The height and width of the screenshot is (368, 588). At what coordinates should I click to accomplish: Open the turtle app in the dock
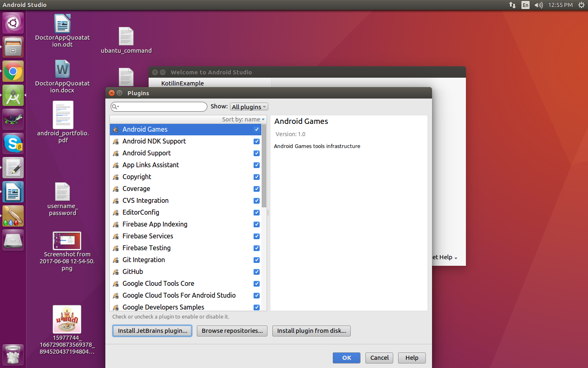(13, 119)
